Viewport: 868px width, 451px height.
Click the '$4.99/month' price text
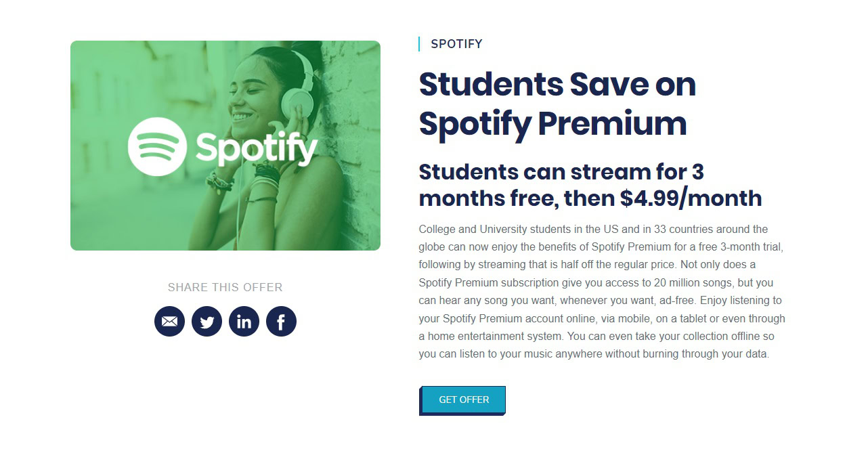(691, 198)
